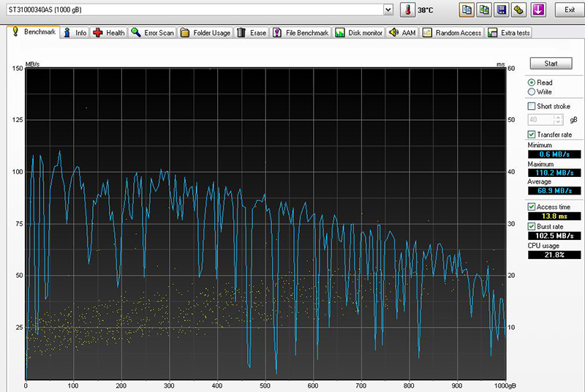Open the Extra tests tab
Image resolution: width=585 pixels, height=392 pixels.
(x=509, y=33)
